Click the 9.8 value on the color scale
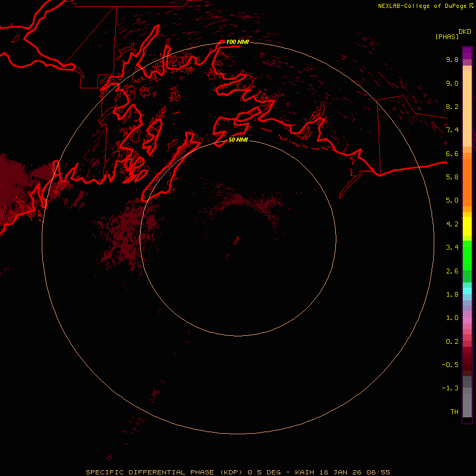Viewport: 476px width, 476px height. [x=452, y=59]
